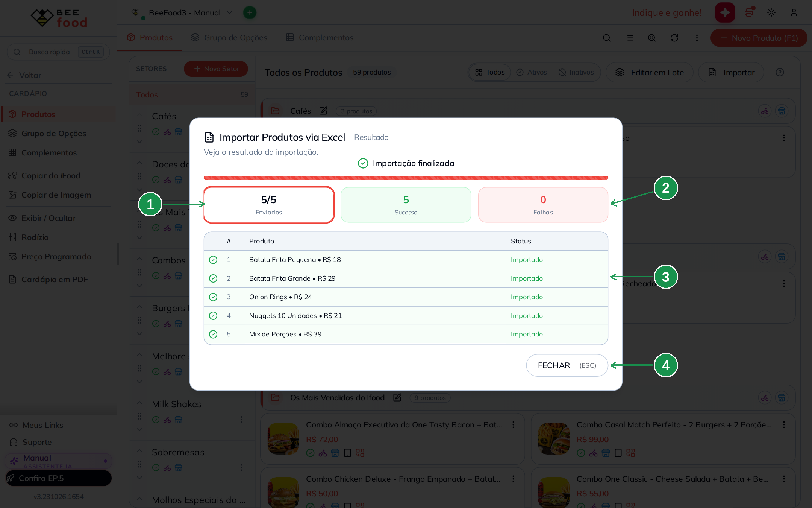Open the vertical dots menu in top toolbar
The width and height of the screenshot is (812, 508).
point(697,38)
